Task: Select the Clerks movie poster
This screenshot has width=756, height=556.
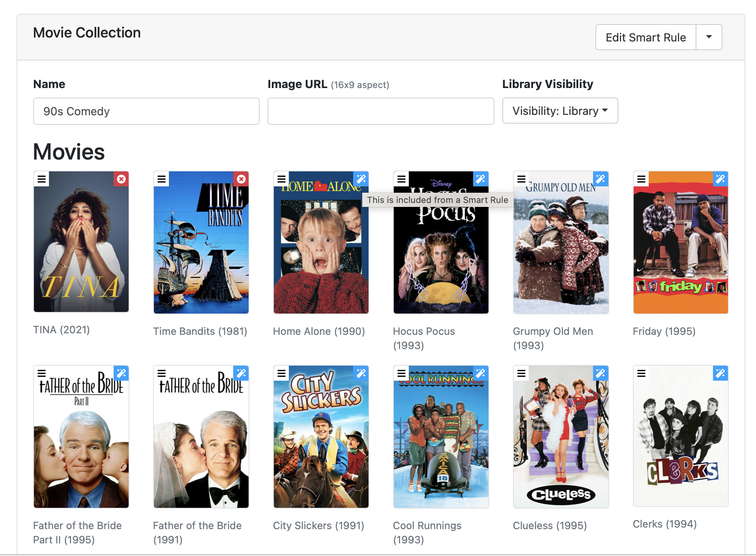Action: pyautogui.click(x=681, y=436)
